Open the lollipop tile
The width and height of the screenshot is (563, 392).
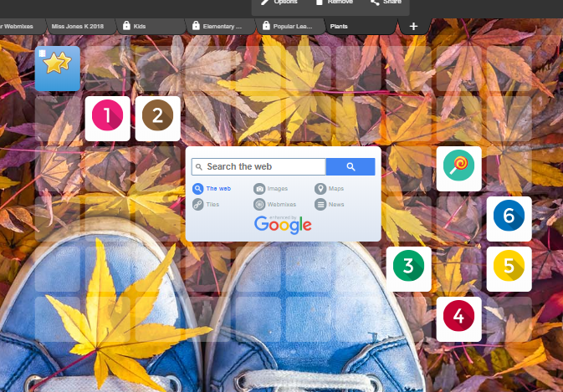point(459,169)
